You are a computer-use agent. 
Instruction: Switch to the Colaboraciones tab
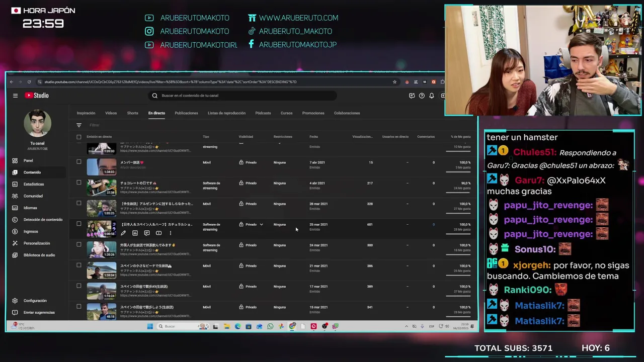coord(347,113)
